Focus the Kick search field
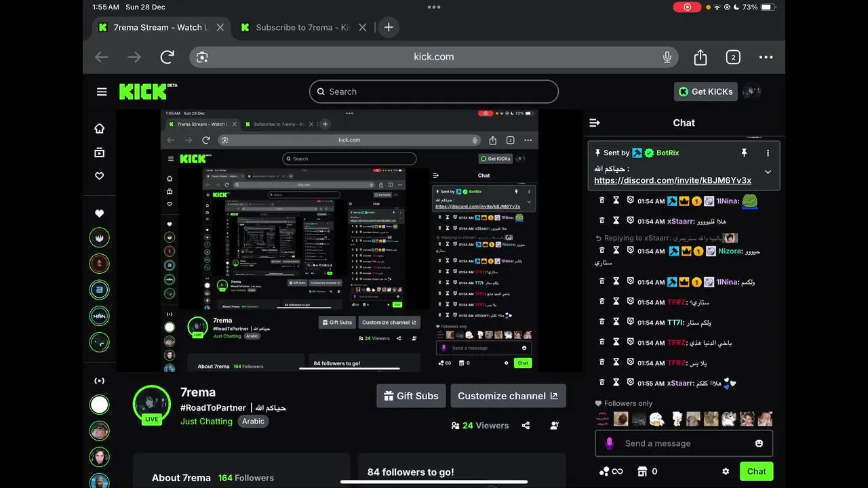This screenshot has height=488, width=868. [434, 91]
